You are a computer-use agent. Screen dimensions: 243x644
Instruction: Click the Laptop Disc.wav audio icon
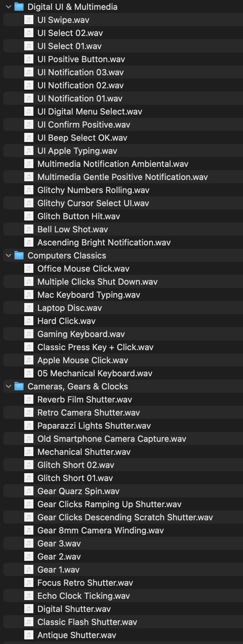[x=29, y=308]
